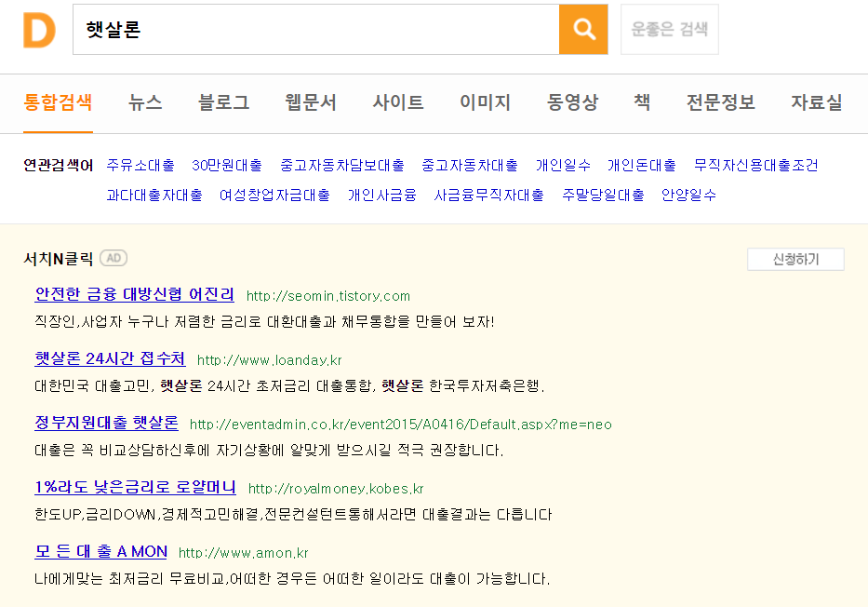The width and height of the screenshot is (868, 607).
Task: Go to the 책 tab
Action: click(x=642, y=102)
